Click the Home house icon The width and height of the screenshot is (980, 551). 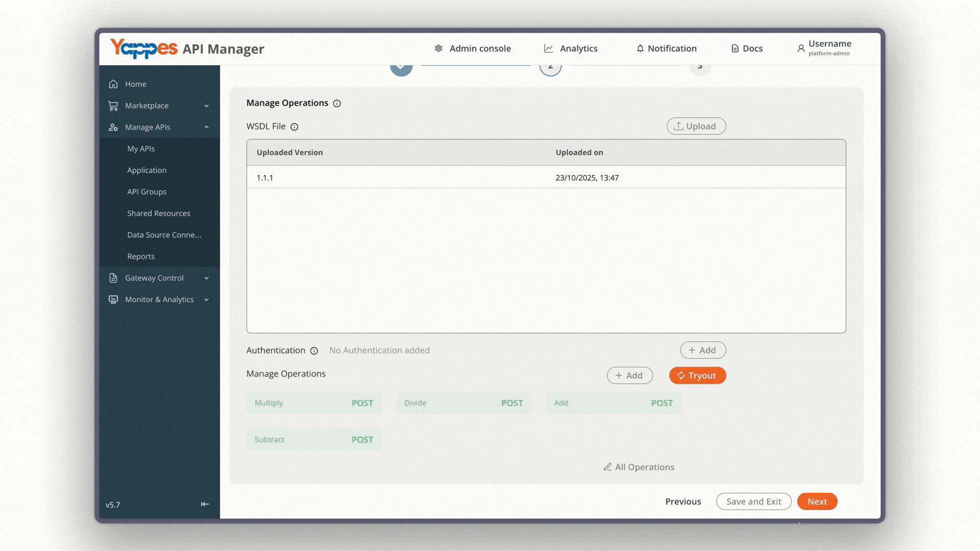click(x=113, y=84)
